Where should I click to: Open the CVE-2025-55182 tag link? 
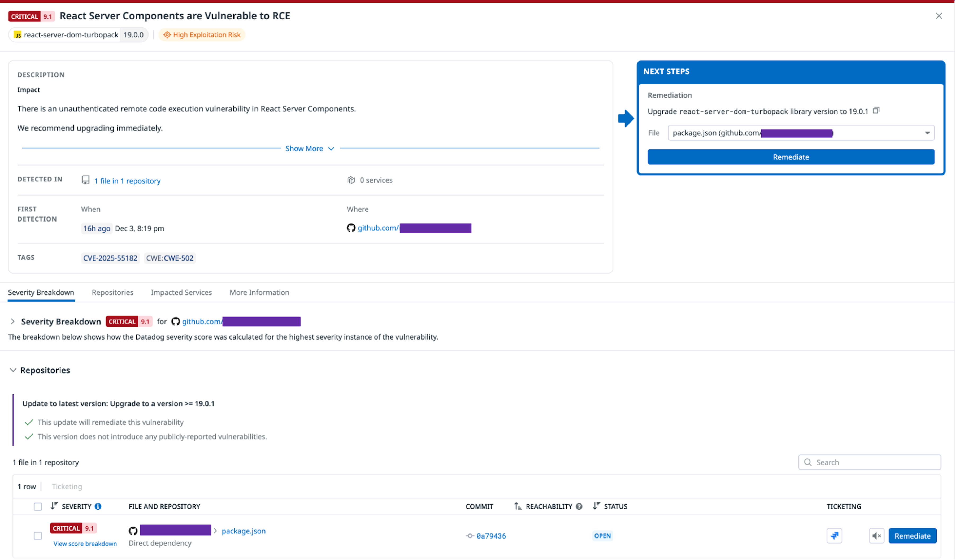pos(110,258)
